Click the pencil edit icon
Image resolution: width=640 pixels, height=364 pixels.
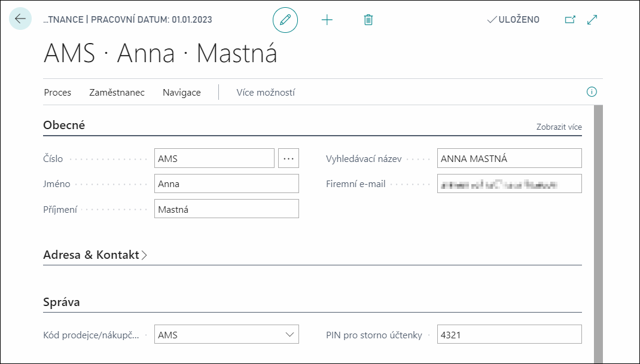coord(285,20)
